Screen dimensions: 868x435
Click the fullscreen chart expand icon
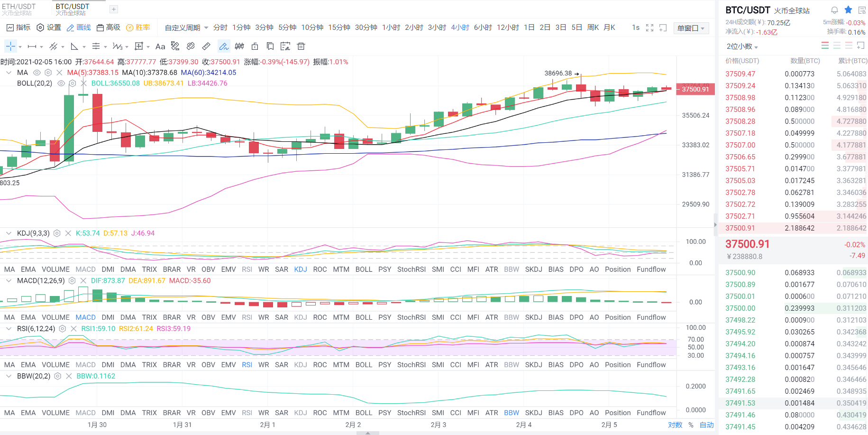649,28
